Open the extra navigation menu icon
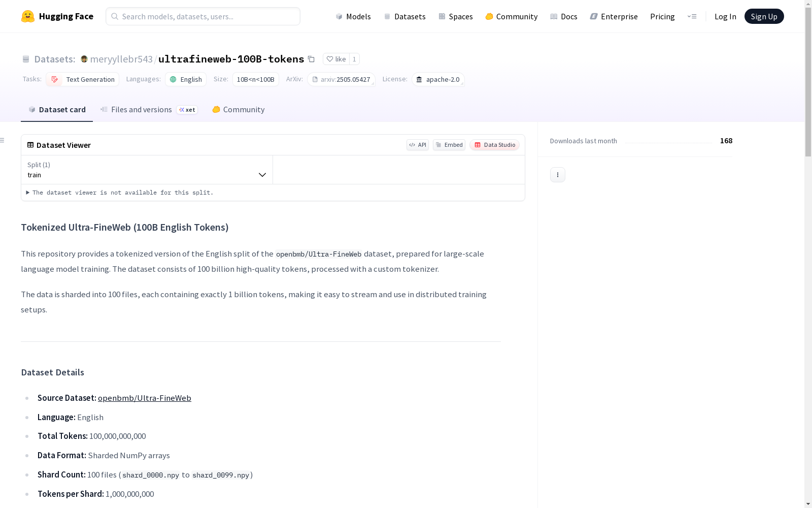Image resolution: width=812 pixels, height=508 pixels. pyautogui.click(x=692, y=16)
